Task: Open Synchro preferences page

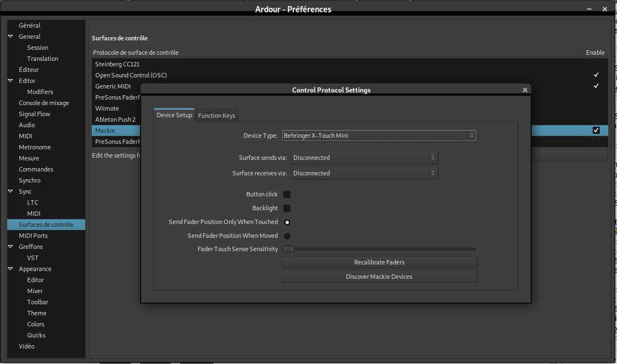Action: (29, 180)
